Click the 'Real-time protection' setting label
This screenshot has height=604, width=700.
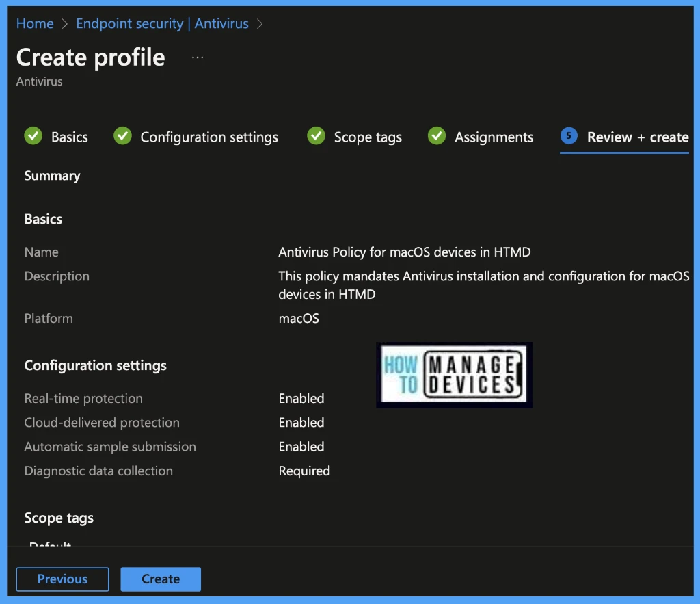pyautogui.click(x=83, y=399)
